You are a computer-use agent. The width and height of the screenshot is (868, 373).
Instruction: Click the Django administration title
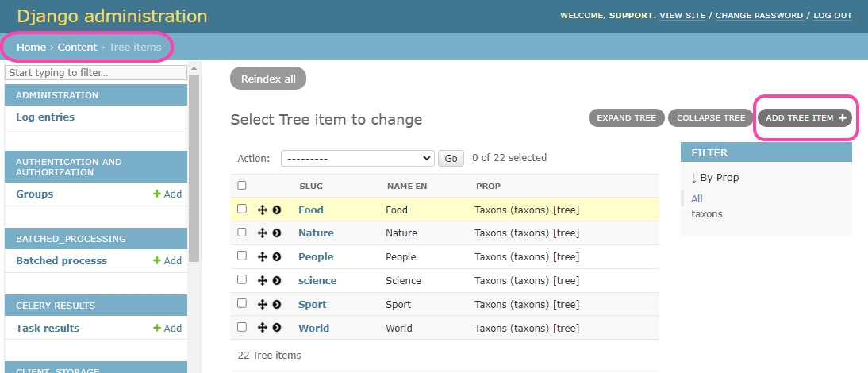(113, 16)
